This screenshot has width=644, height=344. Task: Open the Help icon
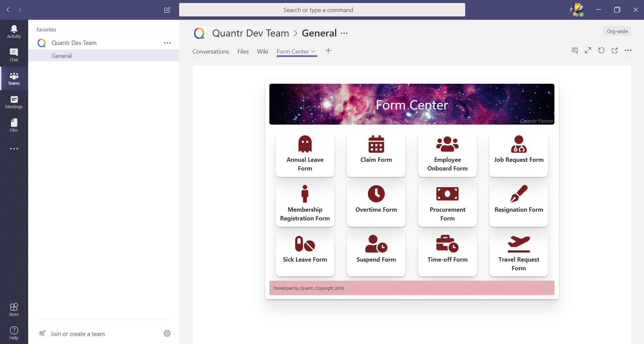click(x=14, y=333)
